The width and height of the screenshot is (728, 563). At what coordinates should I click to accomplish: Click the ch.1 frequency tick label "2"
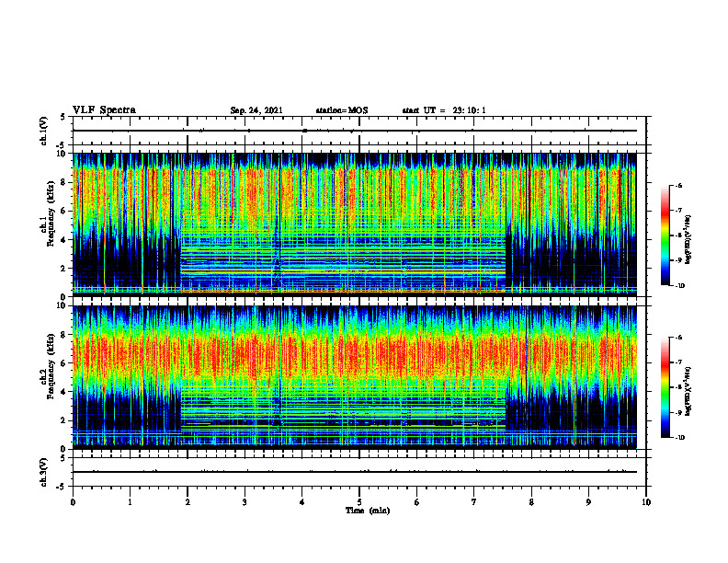(64, 269)
